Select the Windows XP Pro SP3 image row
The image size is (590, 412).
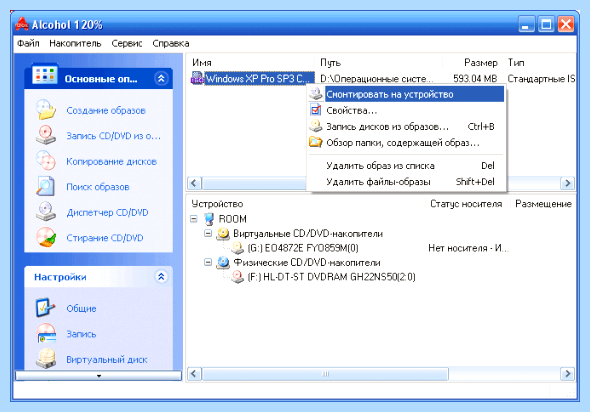[383, 78]
